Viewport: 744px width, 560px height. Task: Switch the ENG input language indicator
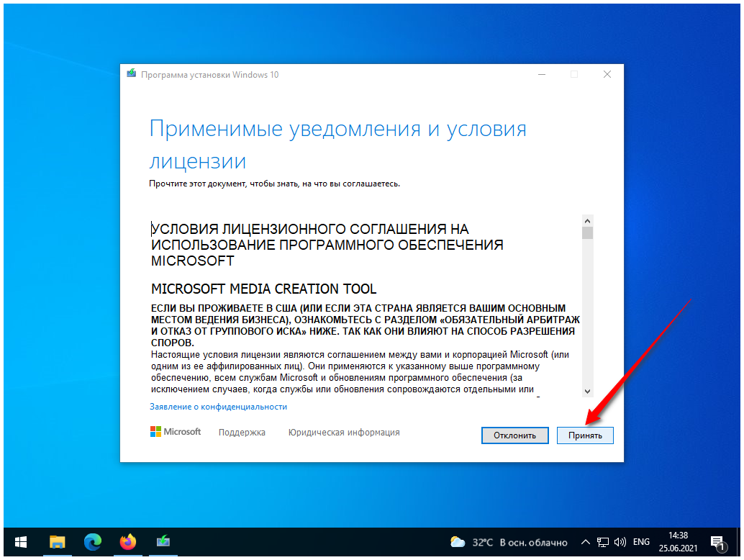[641, 542]
